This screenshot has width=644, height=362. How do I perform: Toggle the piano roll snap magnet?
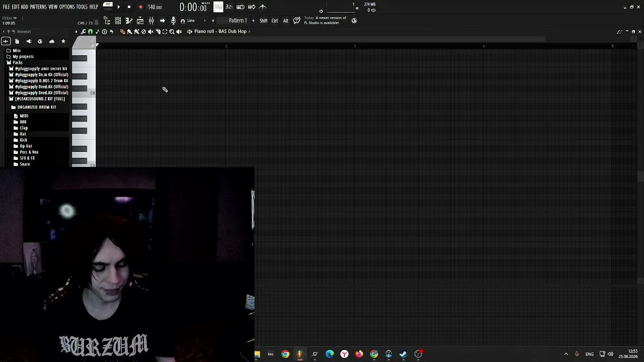[90, 32]
